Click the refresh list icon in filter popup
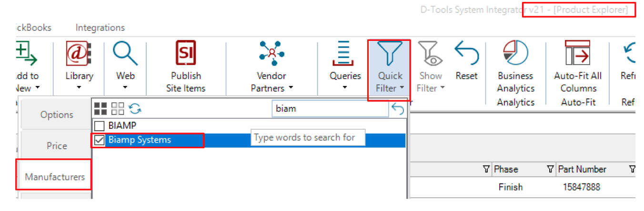 [135, 109]
